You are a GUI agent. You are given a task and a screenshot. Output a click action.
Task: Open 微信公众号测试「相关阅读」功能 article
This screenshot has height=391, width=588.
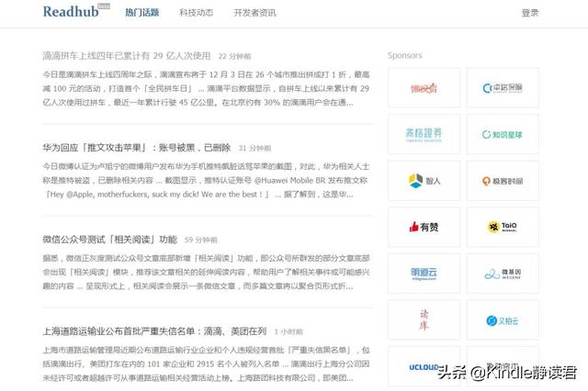[110, 240]
